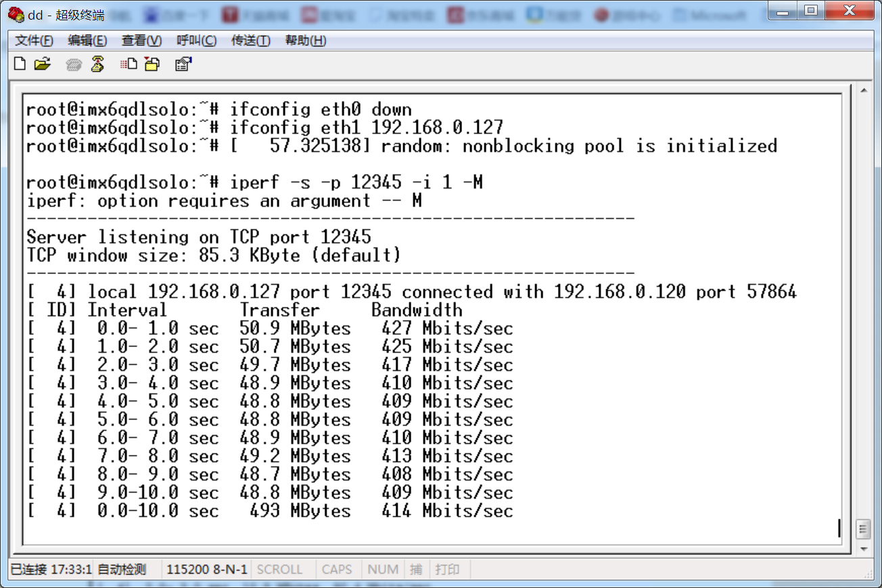The image size is (882, 588).
Task: Open the 查看(V) menu
Action: (x=142, y=41)
